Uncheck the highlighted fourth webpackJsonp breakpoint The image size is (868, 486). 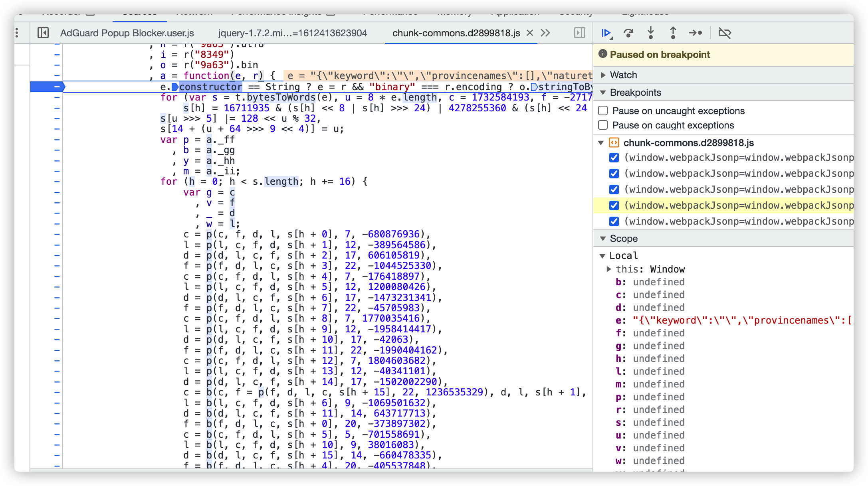(614, 205)
